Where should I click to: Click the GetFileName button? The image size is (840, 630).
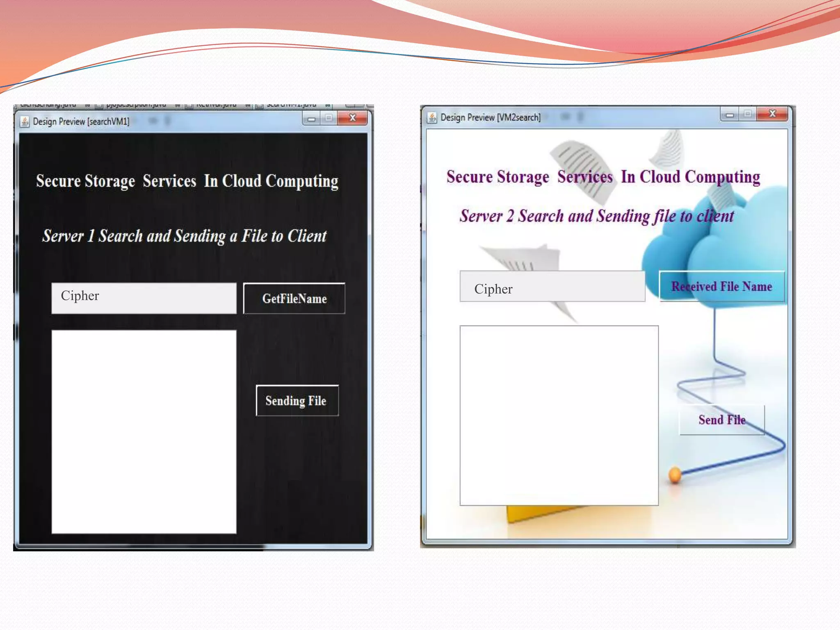coord(294,299)
